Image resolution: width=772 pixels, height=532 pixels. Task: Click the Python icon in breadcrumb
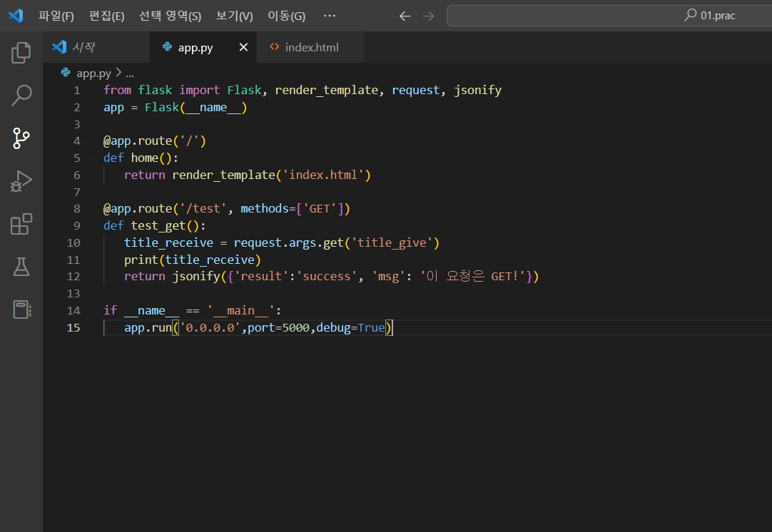click(66, 73)
